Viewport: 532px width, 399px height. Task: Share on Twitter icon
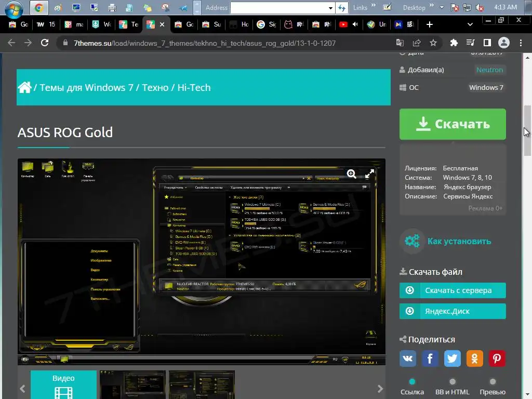pos(453,358)
